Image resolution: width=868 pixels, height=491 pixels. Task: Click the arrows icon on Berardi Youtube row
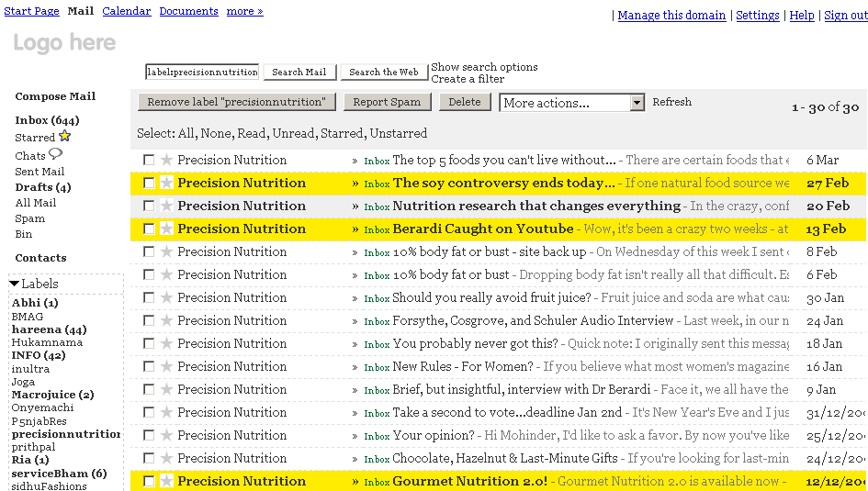click(355, 229)
